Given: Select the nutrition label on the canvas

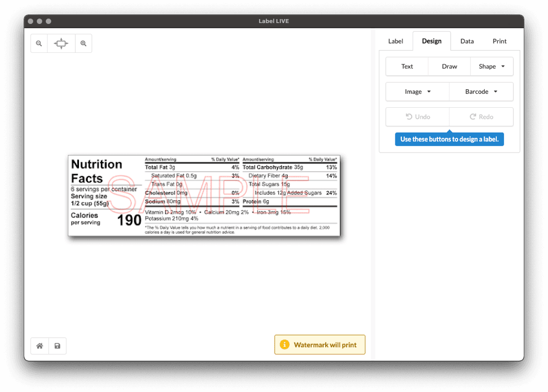Looking at the screenshot, I should pyautogui.click(x=204, y=196).
